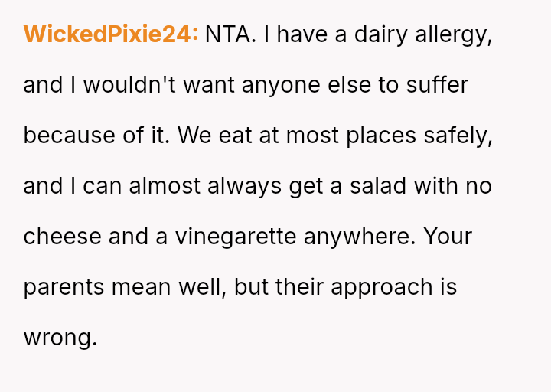The image size is (551, 392).
Task: Click the word "cheese"
Action: click(62, 237)
